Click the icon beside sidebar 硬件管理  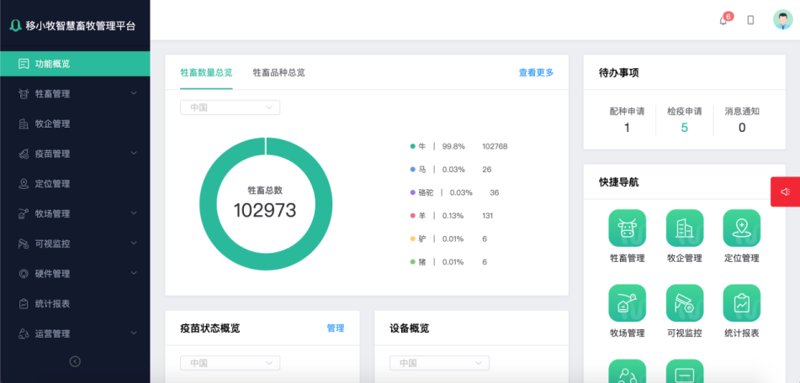[x=23, y=274]
